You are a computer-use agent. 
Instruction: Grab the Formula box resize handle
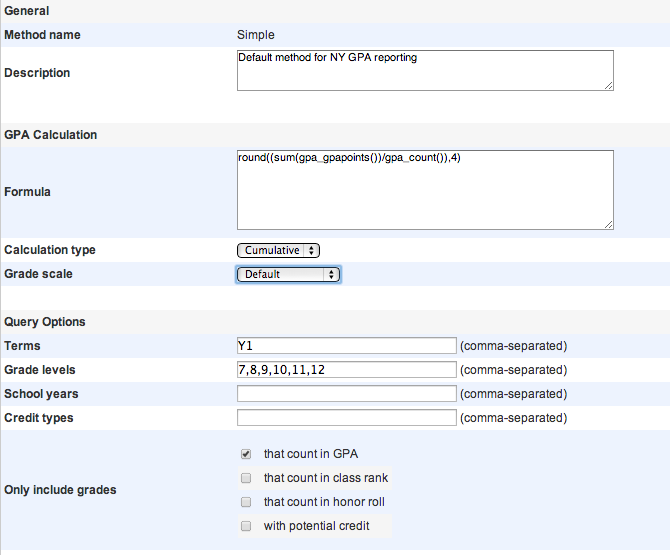coord(608,225)
